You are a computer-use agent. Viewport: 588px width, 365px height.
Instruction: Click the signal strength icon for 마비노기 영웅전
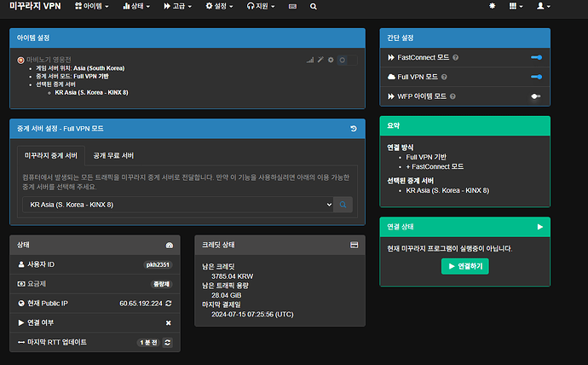tap(309, 60)
